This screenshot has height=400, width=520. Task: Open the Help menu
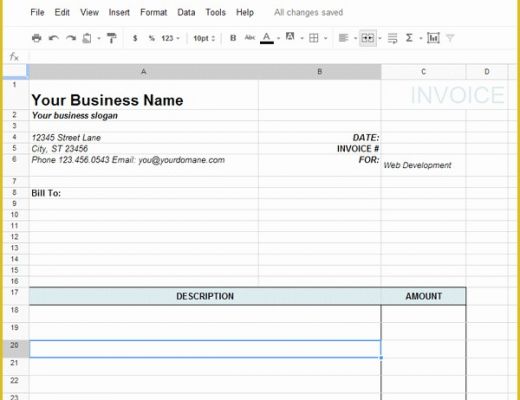tap(245, 12)
